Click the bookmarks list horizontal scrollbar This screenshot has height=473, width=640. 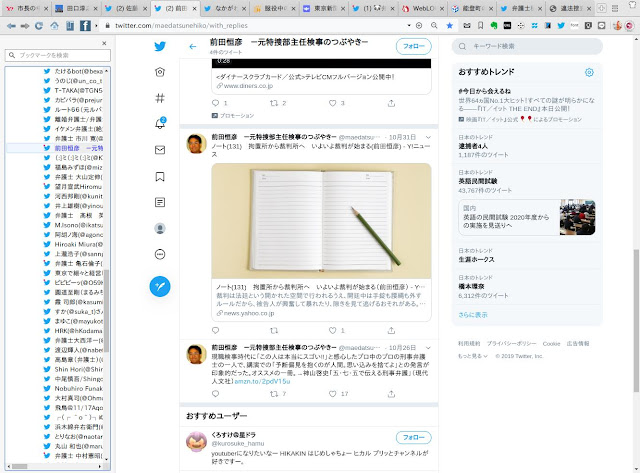point(19,466)
